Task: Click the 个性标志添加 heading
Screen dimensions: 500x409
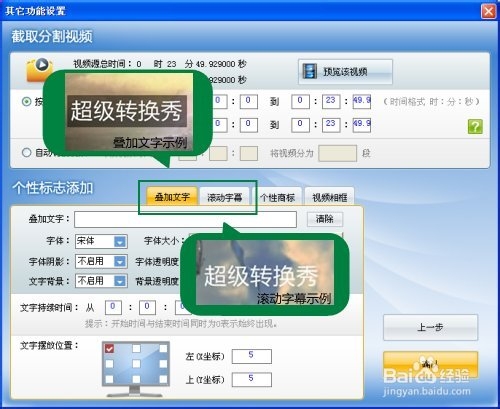Action: click(53, 188)
